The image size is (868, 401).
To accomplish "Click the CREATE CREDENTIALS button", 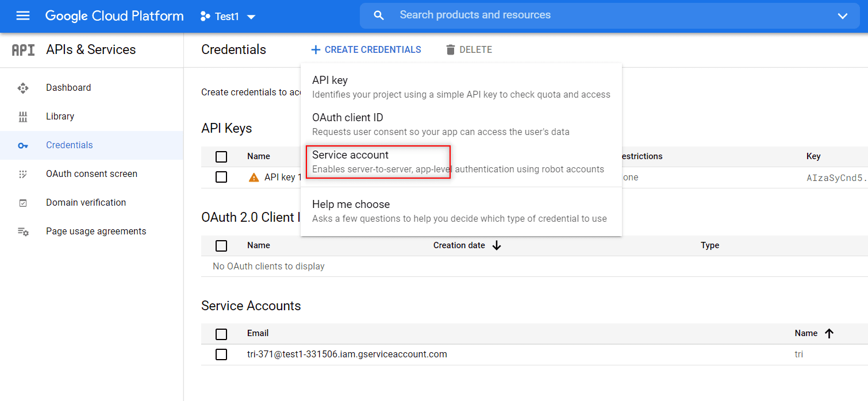I will [366, 50].
